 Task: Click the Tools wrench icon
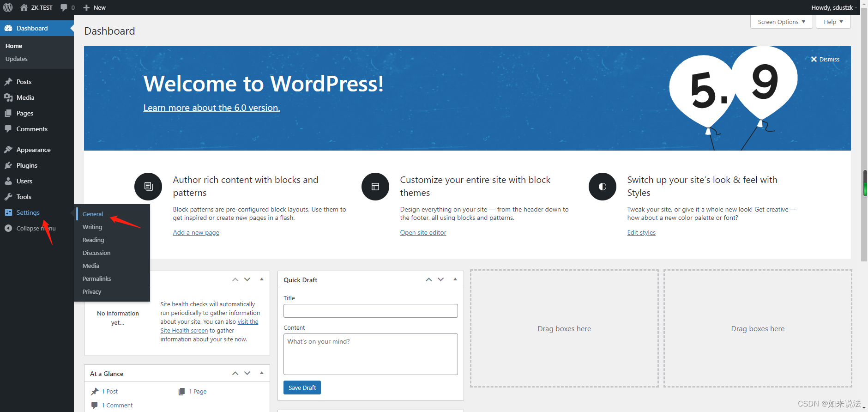8,197
